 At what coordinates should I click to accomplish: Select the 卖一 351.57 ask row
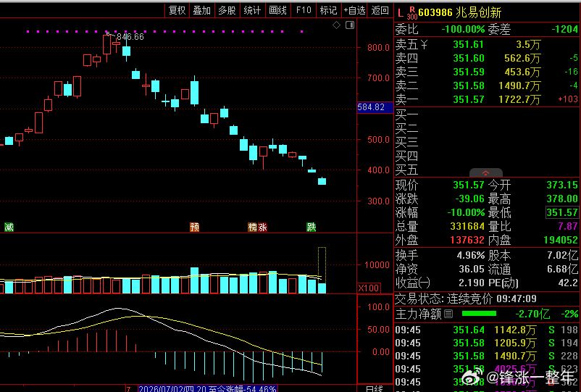coord(487,100)
